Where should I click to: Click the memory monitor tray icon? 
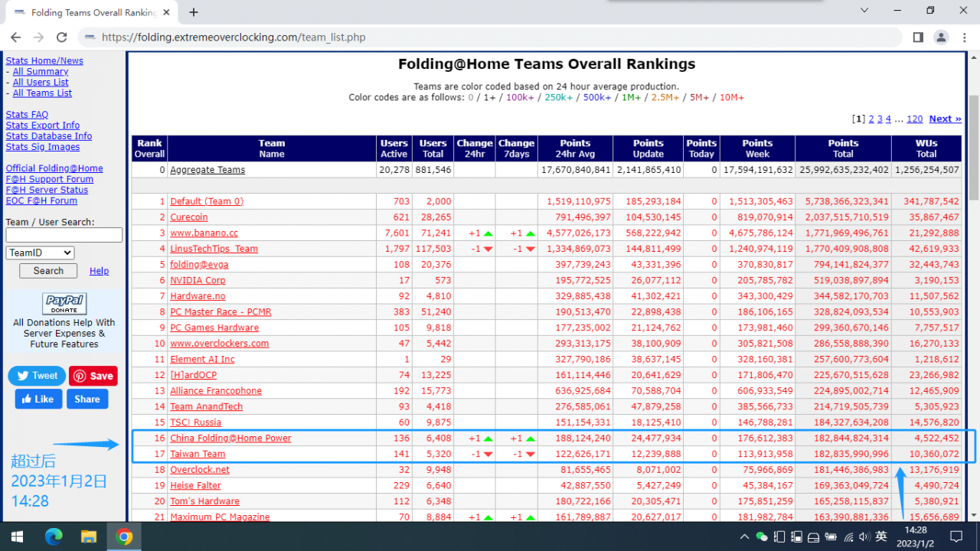point(796,536)
